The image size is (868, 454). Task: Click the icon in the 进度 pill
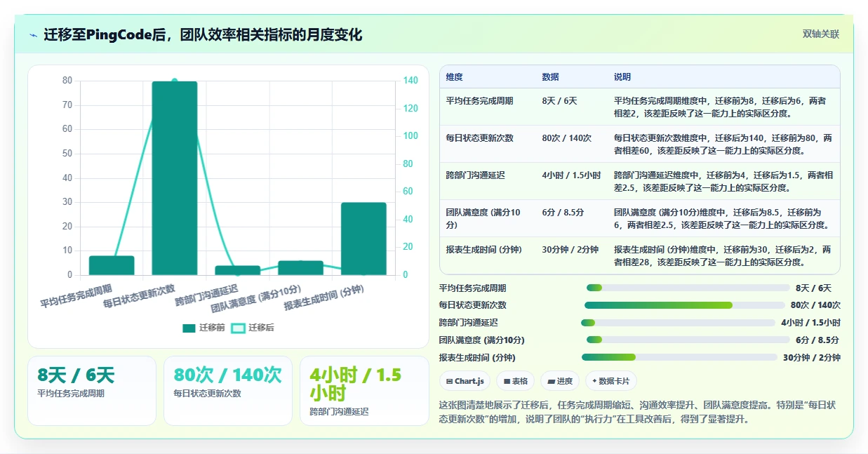pos(551,382)
